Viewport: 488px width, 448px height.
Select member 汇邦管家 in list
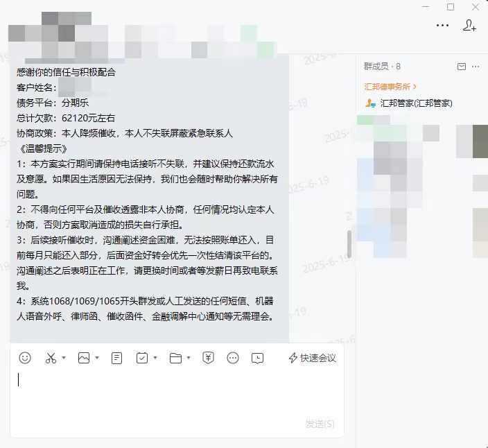point(409,103)
